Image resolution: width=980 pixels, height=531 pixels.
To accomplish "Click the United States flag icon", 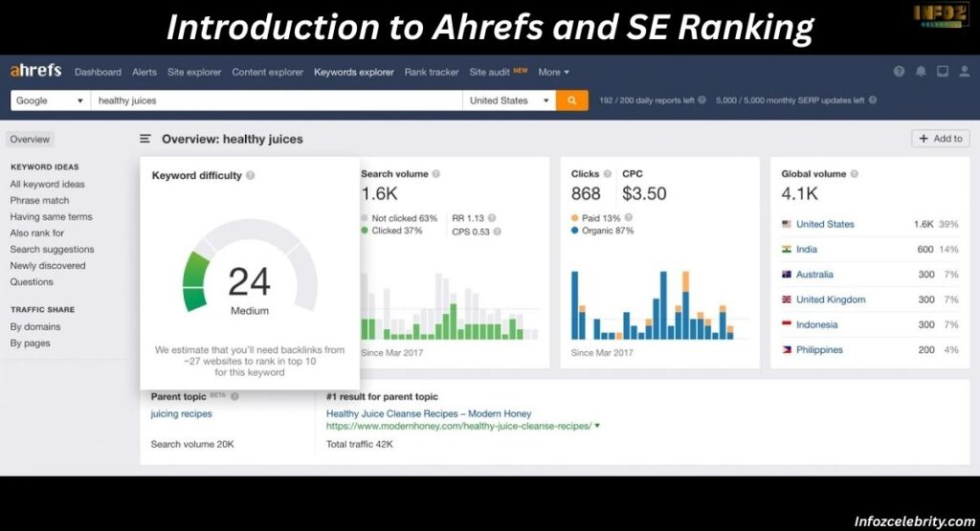I will tap(787, 224).
